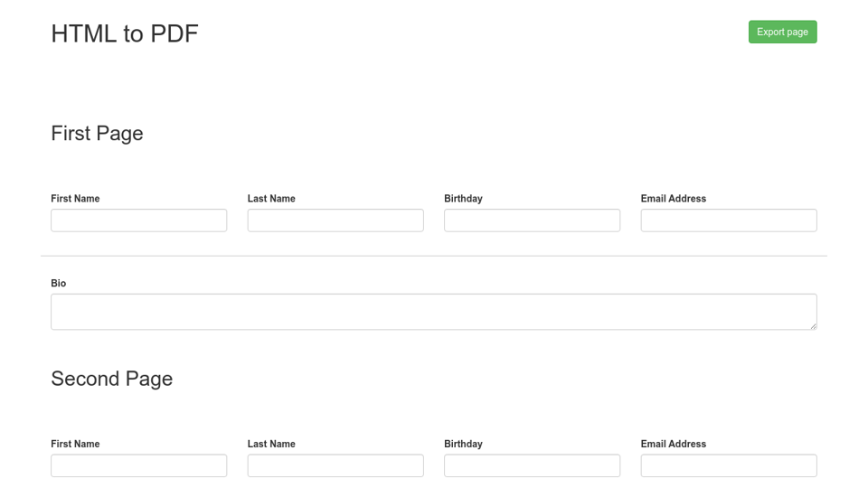This screenshot has width=868, height=488.
Task: Click the green Export page button
Action: pyautogui.click(x=782, y=32)
